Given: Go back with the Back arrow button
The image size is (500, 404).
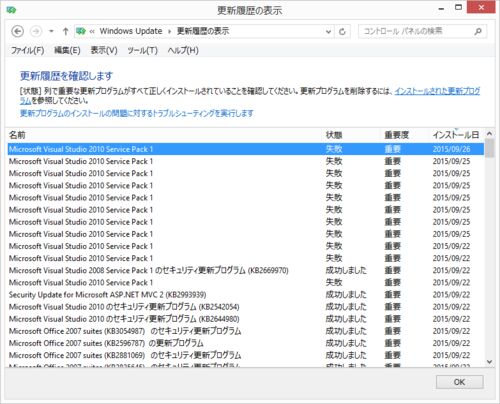Looking at the screenshot, I should (x=17, y=31).
